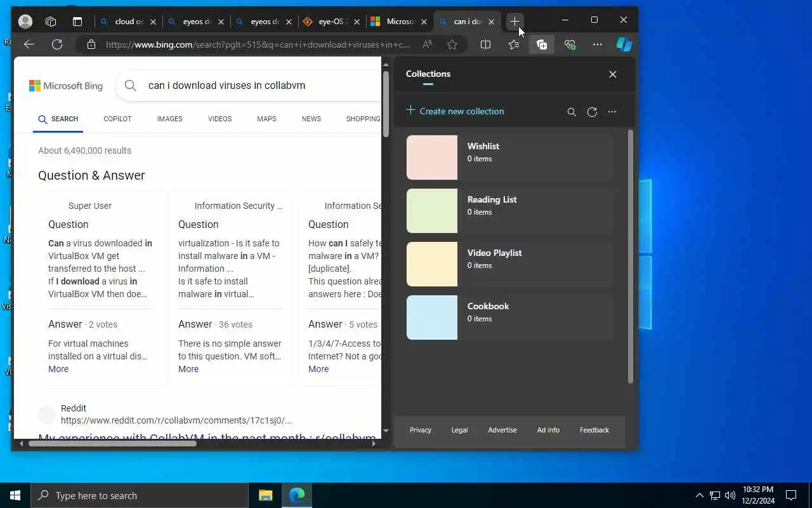Open Edge Settings and more menu
This screenshot has height=508, width=812.
coord(598,44)
